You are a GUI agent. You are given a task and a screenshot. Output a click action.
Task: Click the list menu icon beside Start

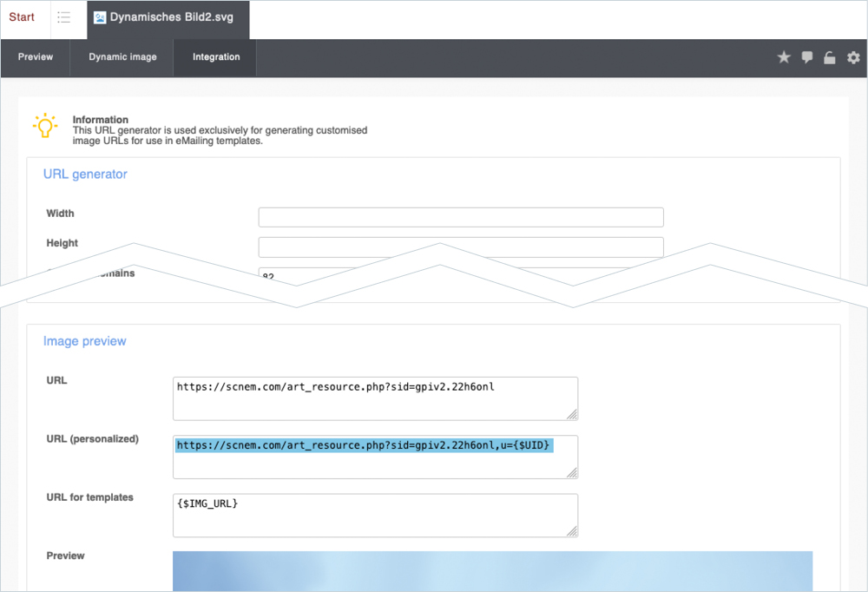(63, 17)
